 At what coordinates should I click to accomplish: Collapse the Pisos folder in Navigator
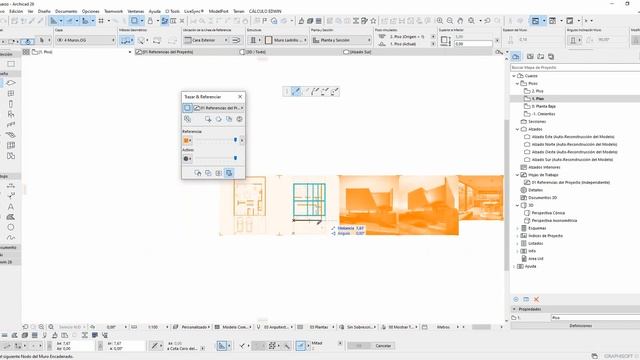pyautogui.click(x=517, y=83)
